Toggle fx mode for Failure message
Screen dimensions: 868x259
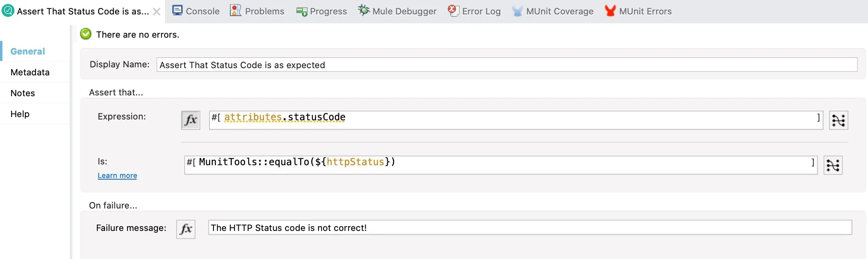[x=186, y=229]
